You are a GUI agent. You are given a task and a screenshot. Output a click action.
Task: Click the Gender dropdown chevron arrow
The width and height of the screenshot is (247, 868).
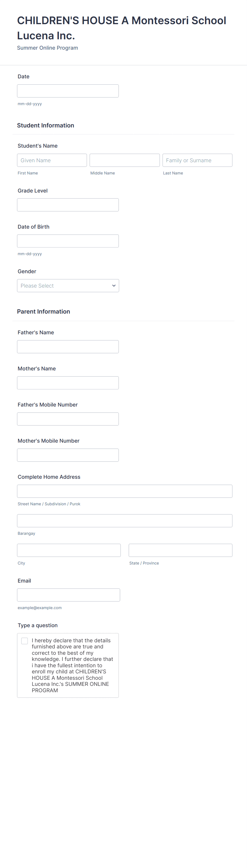[x=114, y=286]
